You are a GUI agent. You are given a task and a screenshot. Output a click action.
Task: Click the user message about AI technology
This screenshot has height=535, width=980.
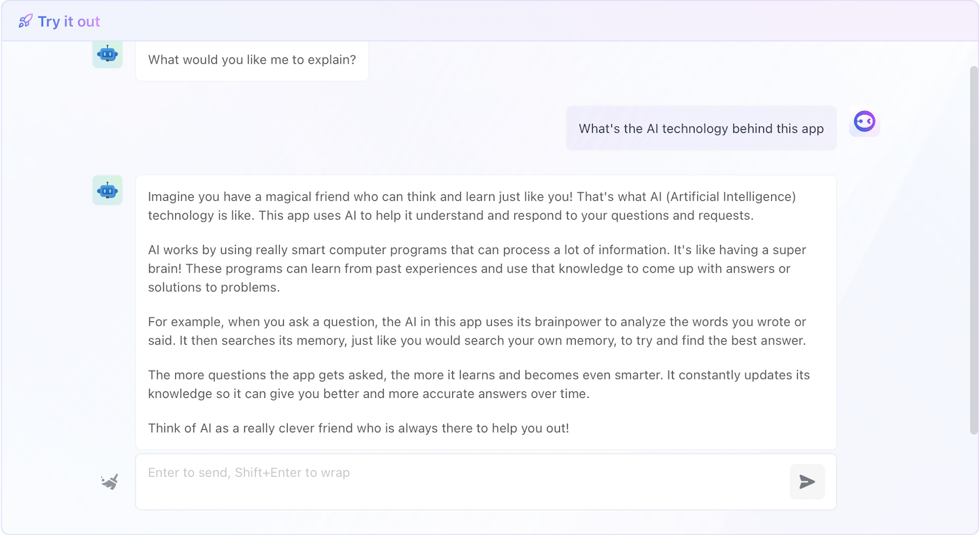(x=701, y=129)
